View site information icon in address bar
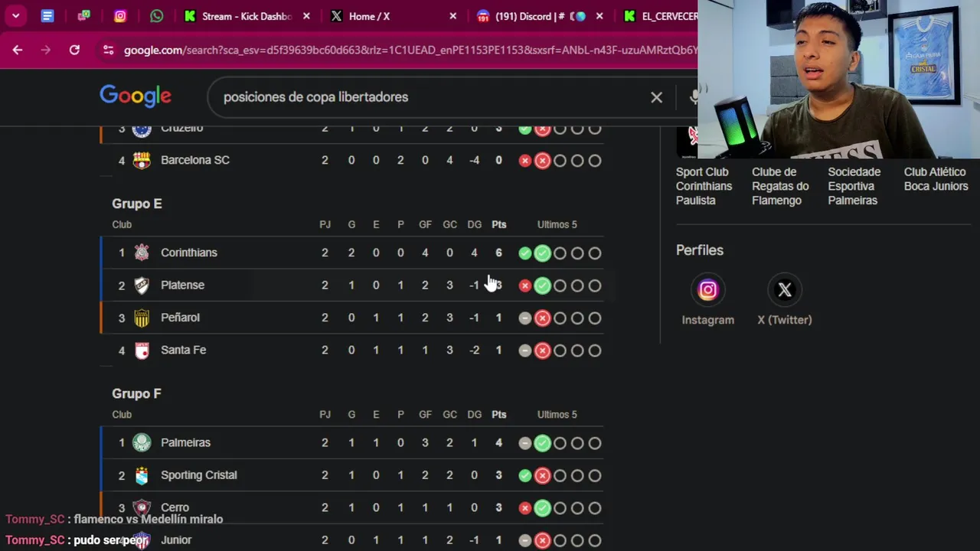The image size is (980, 551). tap(108, 50)
